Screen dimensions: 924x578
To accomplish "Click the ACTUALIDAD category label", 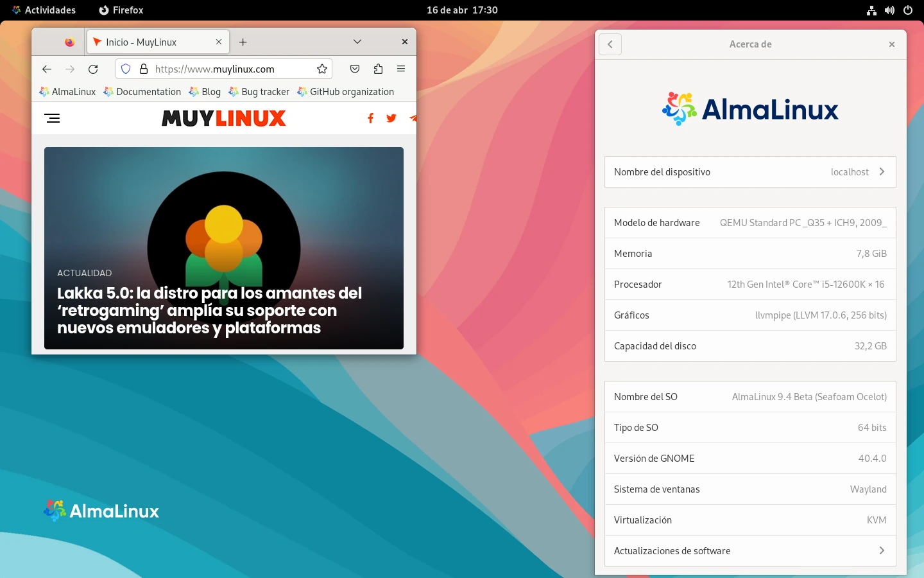I will pyautogui.click(x=84, y=273).
